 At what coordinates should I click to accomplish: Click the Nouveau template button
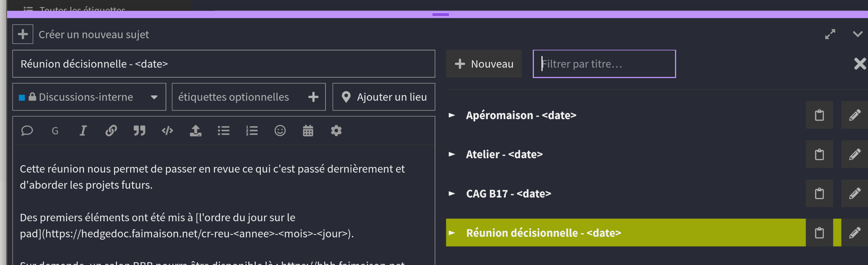coord(484,64)
